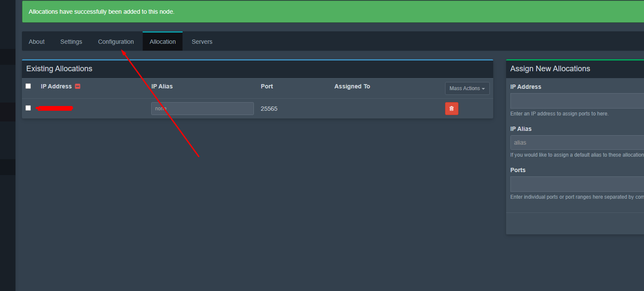Image resolution: width=644 pixels, height=291 pixels.
Task: Click the redacted IP address in the allocation row
Action: (55, 109)
